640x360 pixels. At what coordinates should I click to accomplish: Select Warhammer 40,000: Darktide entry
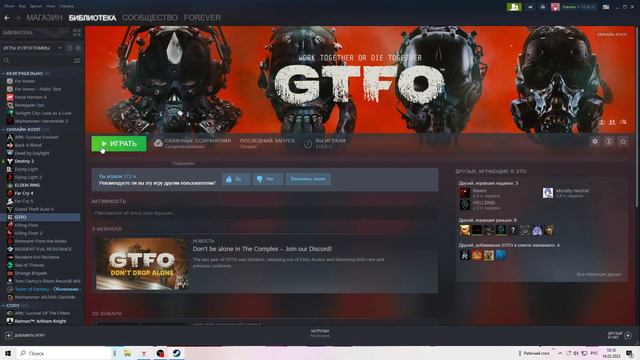pyautogui.click(x=45, y=297)
